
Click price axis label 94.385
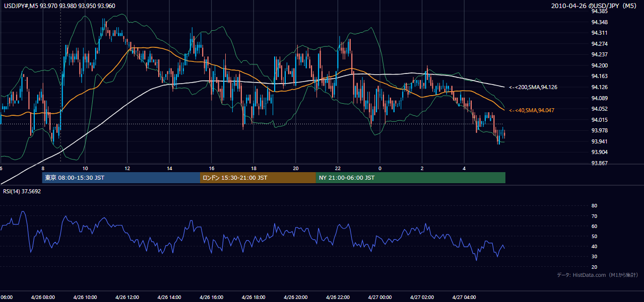click(x=599, y=11)
